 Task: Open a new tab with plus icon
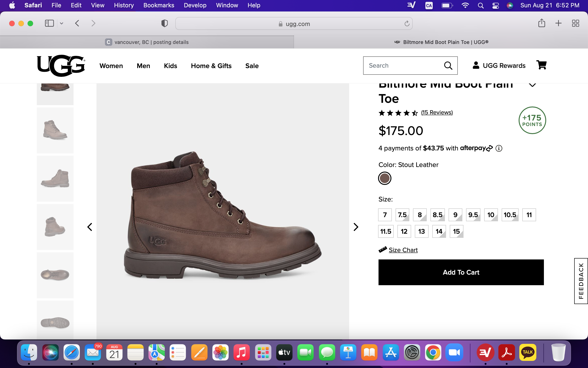pos(558,23)
